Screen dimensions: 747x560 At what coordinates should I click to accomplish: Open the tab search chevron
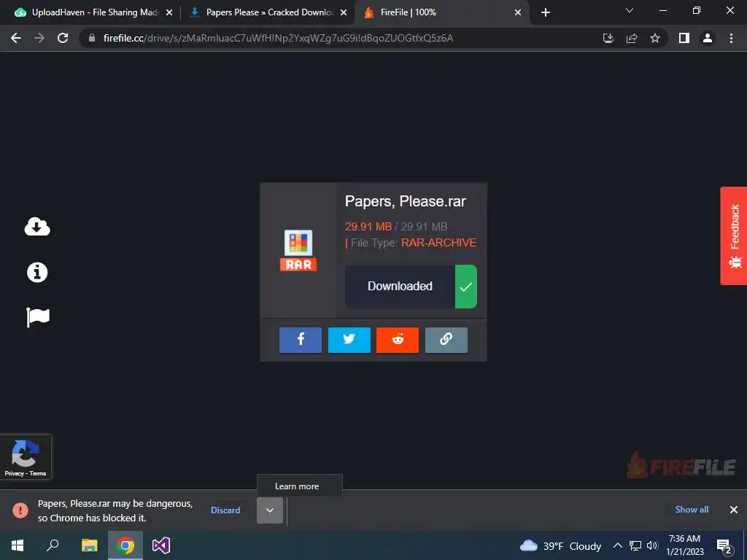[x=630, y=10]
